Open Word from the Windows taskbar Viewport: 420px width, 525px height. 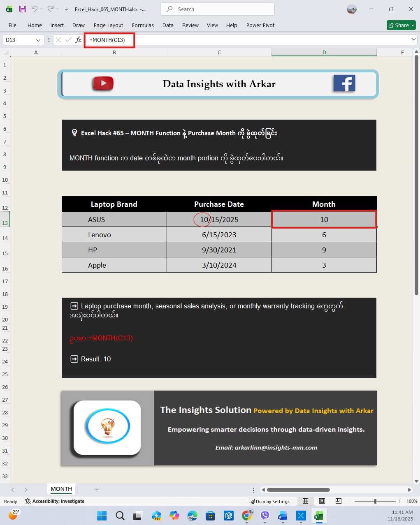[x=282, y=516]
